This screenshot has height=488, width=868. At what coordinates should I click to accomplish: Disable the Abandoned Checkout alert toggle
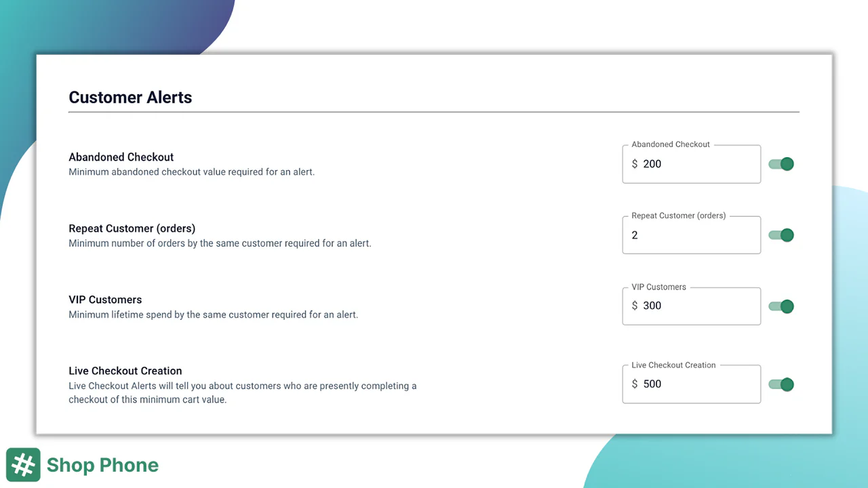pos(781,164)
